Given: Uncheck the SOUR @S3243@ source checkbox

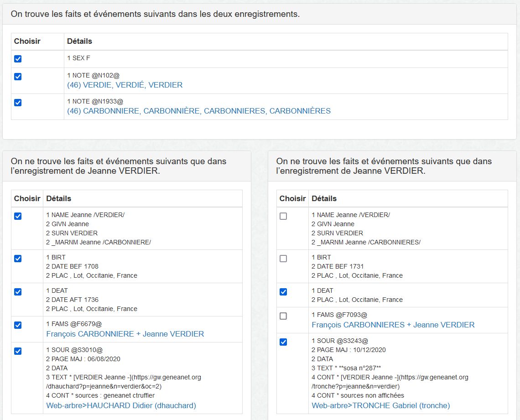Looking at the screenshot, I should (x=283, y=342).
